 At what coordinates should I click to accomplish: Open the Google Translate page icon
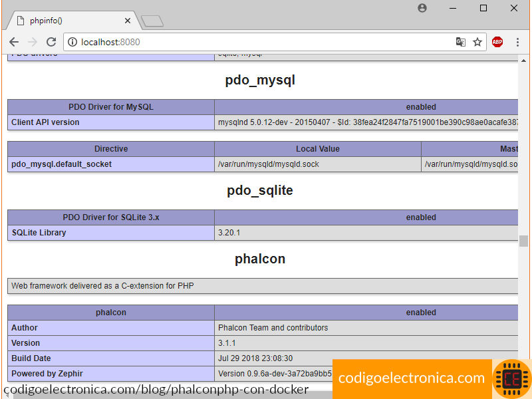pyautogui.click(x=460, y=42)
